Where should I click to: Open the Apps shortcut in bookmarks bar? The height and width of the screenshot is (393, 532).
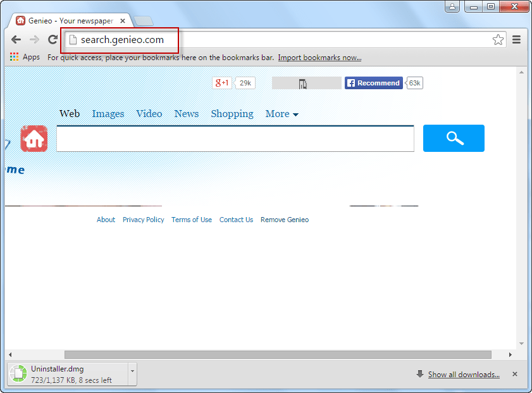(x=25, y=57)
